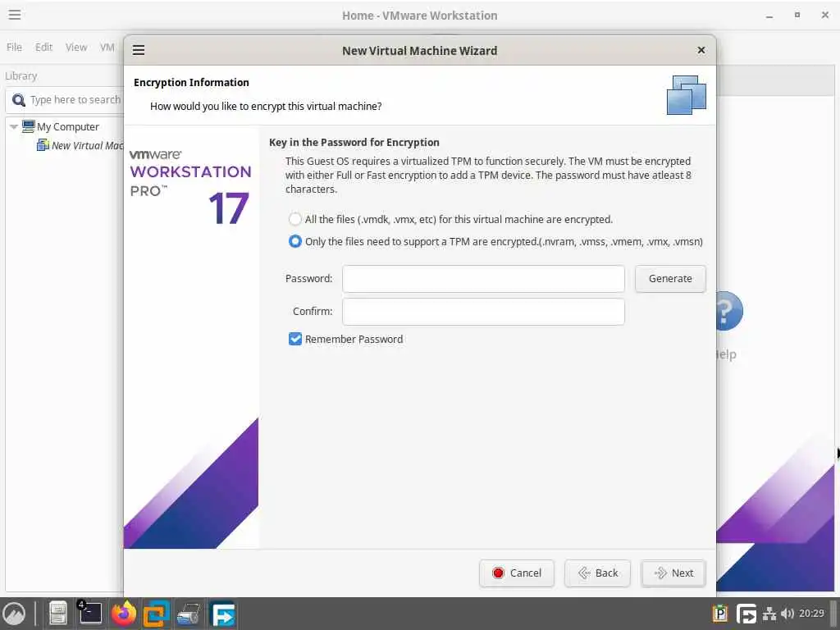Focus the Confirm password field
This screenshot has height=630, width=840.
click(x=483, y=312)
